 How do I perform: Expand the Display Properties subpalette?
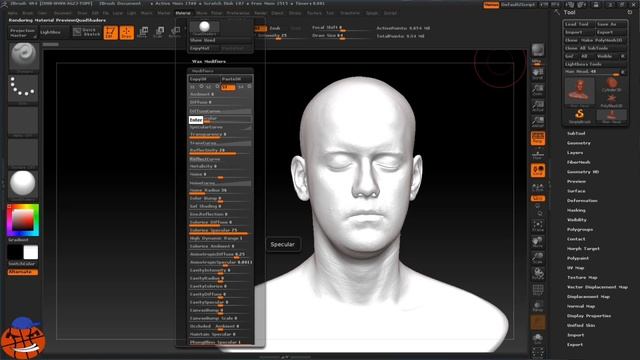[589, 316]
